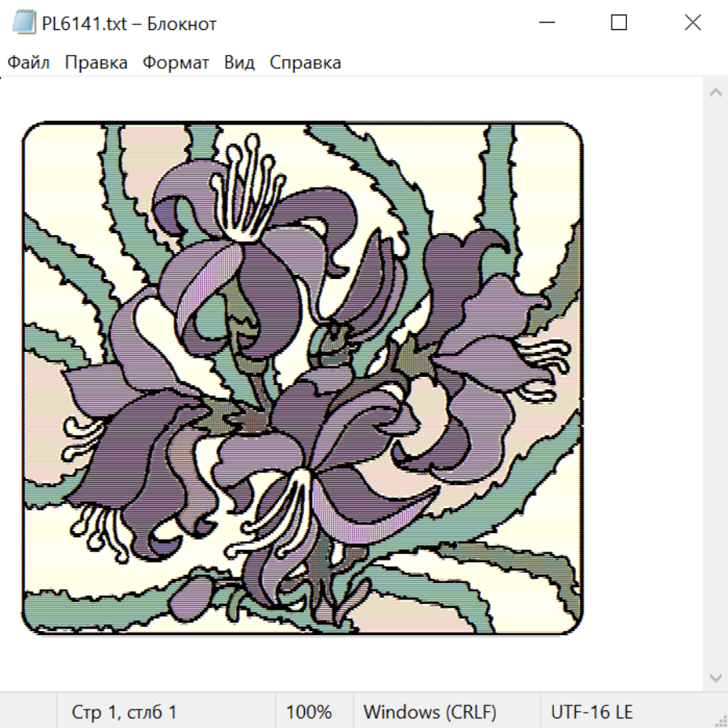Open the Правка menu

(96, 62)
